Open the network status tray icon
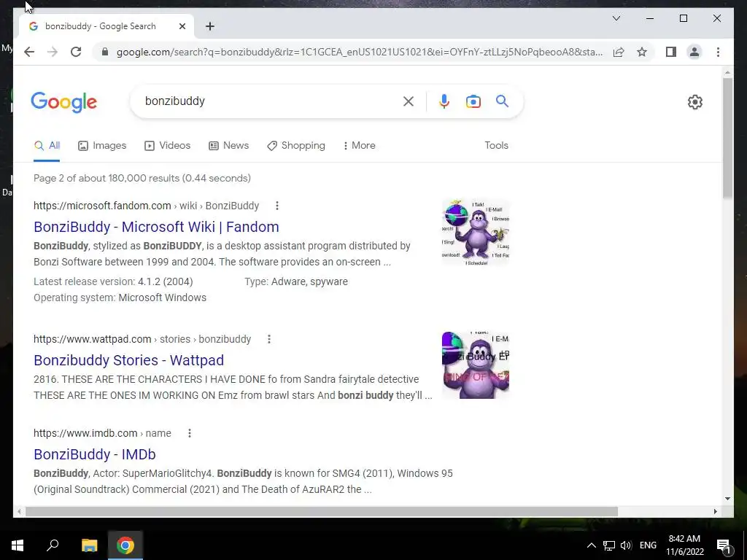Image resolution: width=747 pixels, height=560 pixels. (x=609, y=545)
